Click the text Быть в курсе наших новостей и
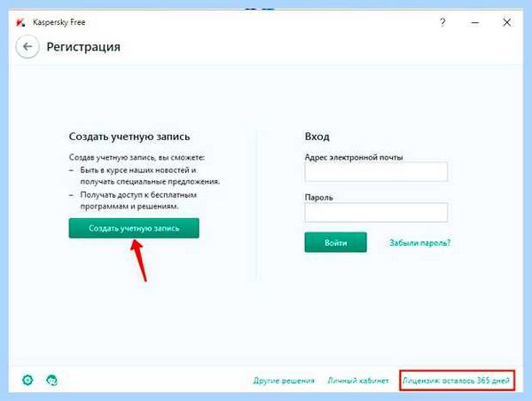Image resolution: width=532 pixels, height=401 pixels. 138,170
